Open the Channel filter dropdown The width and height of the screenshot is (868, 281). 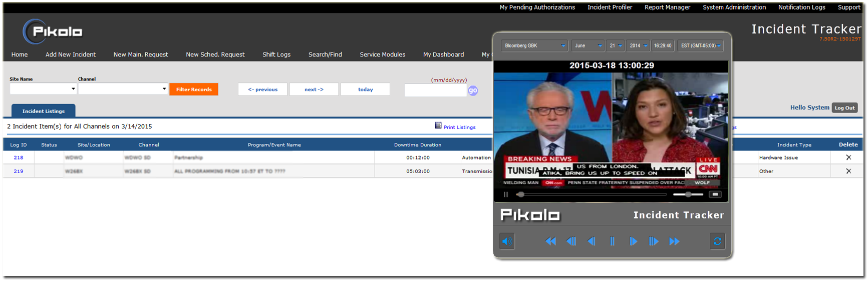point(123,89)
